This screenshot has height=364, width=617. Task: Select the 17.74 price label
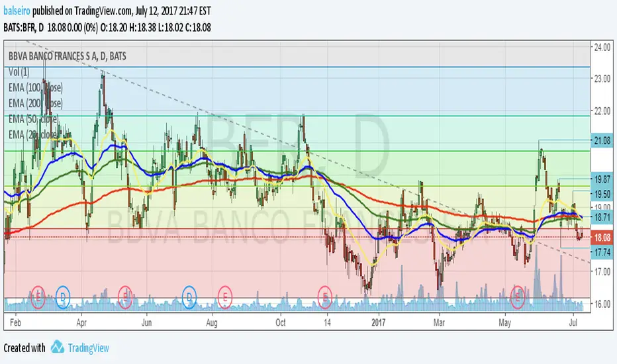(x=602, y=252)
